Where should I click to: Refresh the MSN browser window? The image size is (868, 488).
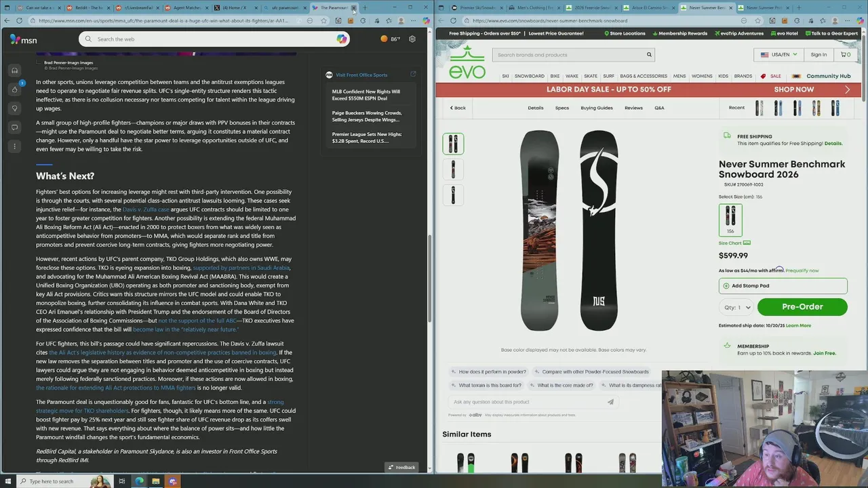[x=19, y=20]
